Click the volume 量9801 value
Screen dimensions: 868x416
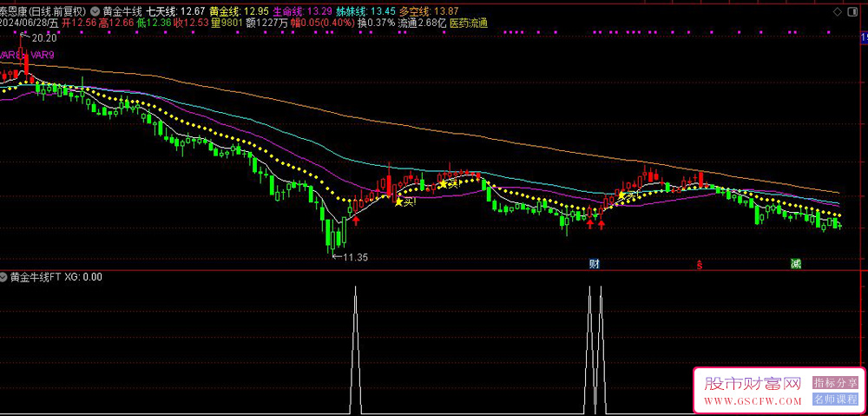[x=227, y=23]
